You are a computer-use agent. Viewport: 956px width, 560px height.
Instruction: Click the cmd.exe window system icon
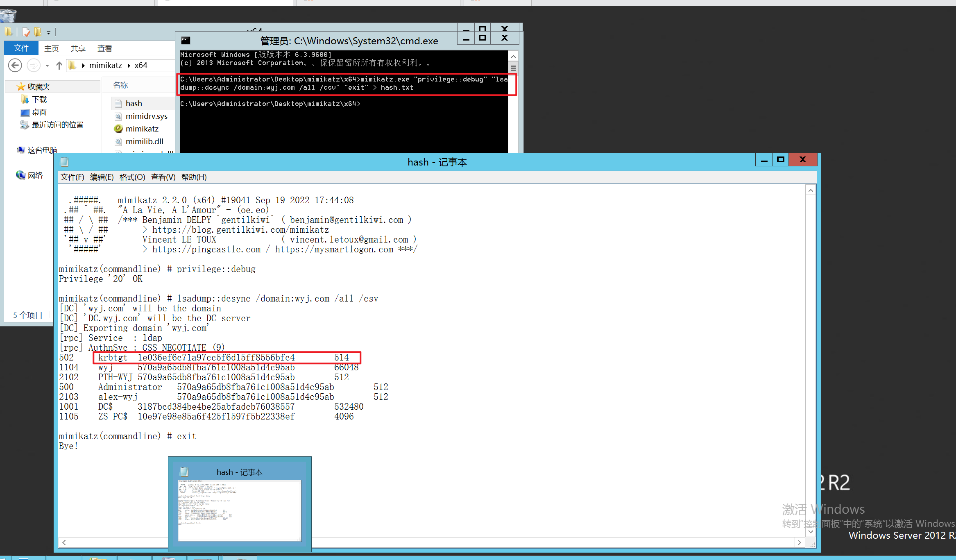tap(186, 41)
